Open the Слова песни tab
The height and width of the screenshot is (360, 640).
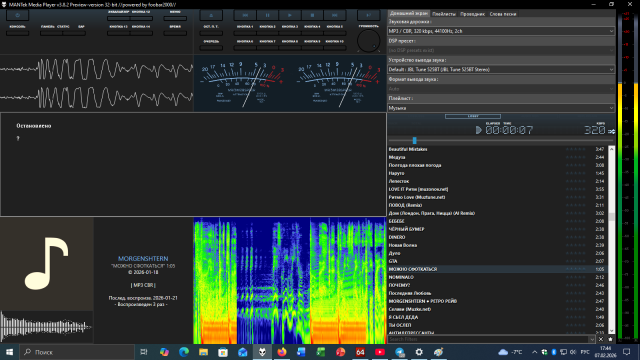point(502,14)
